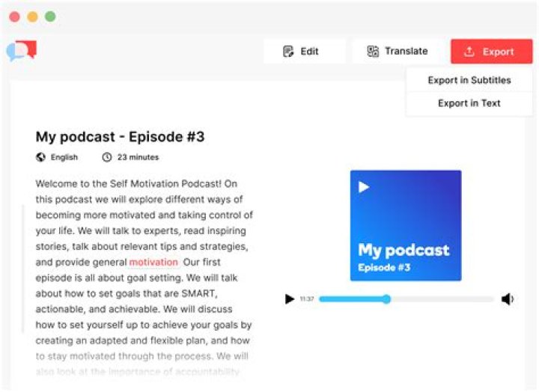The width and height of the screenshot is (539, 392).
Task: Click the upload icon in Export button
Action: (469, 52)
